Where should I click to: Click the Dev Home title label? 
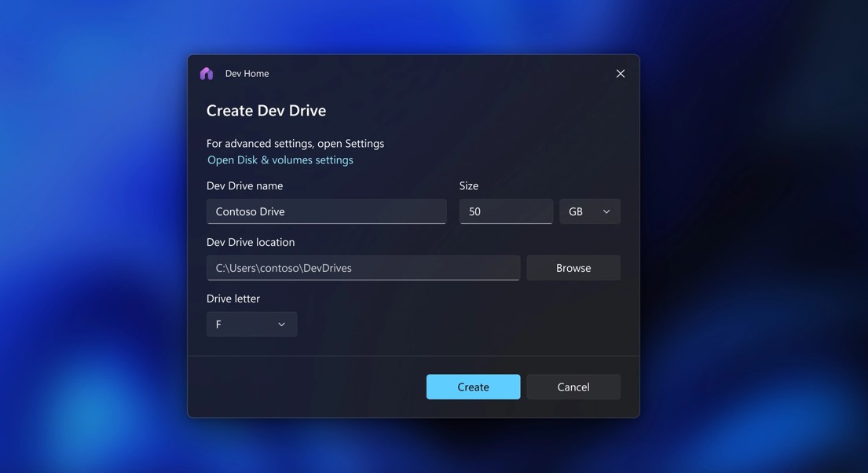(x=245, y=71)
